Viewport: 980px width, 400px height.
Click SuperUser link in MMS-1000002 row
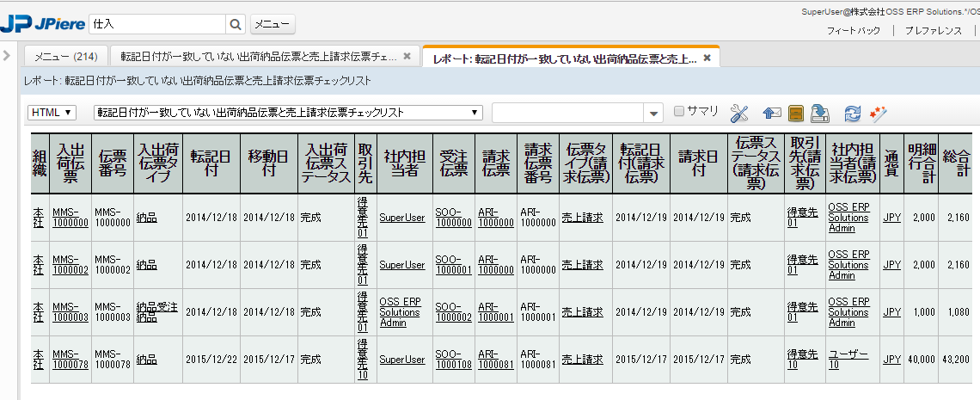pos(401,265)
